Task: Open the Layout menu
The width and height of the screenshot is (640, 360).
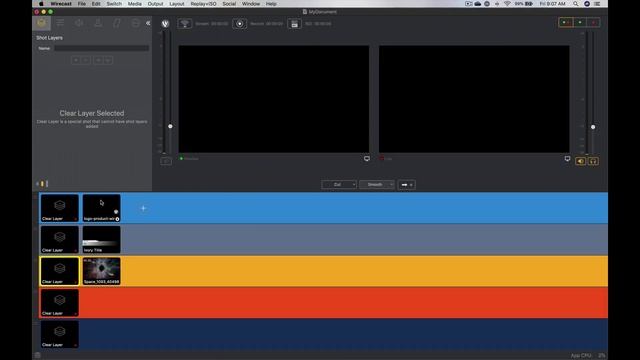Action: point(177,4)
